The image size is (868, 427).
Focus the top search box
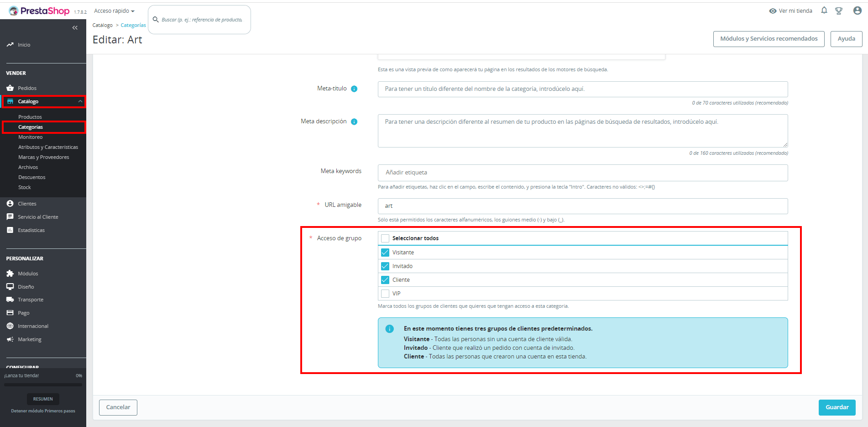coord(199,20)
